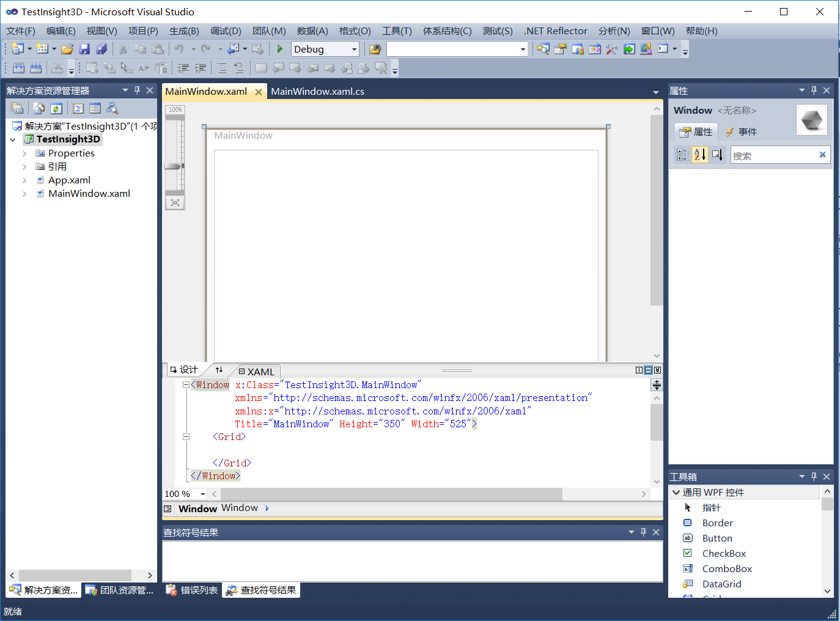Click the 搜索 property search field
840x621 pixels.
pos(774,155)
